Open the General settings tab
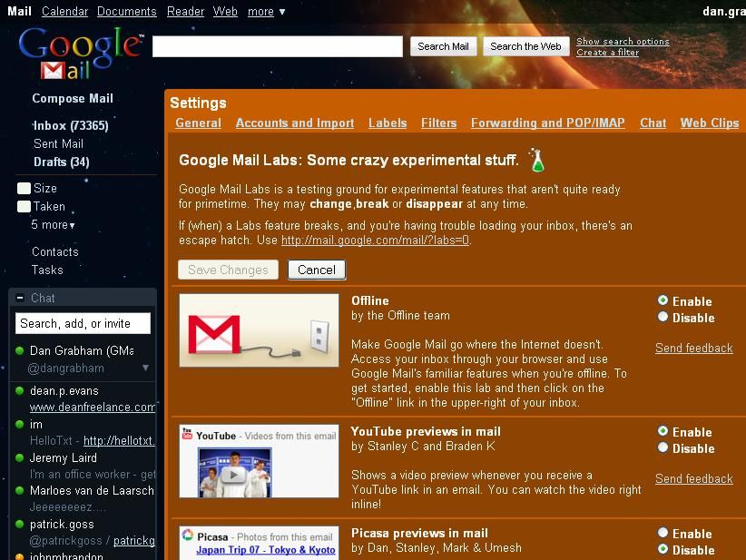Screen dimensions: 746x560 pyautogui.click(x=198, y=123)
